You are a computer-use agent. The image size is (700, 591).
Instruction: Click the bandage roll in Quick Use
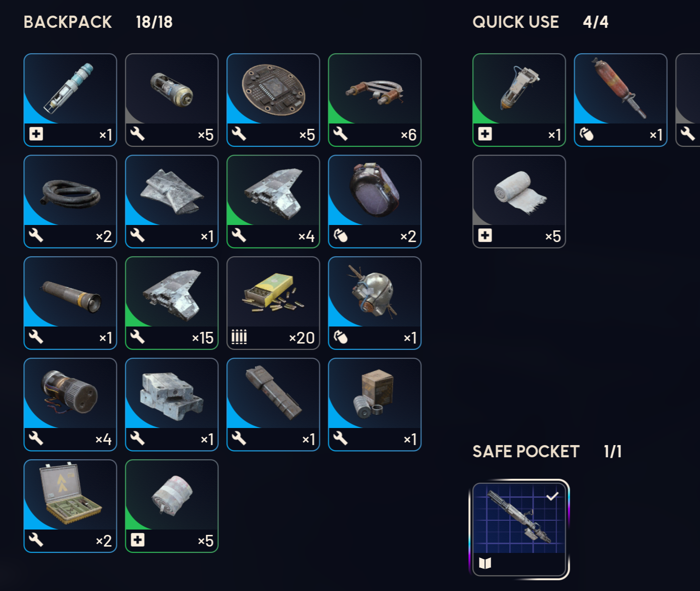point(519,202)
